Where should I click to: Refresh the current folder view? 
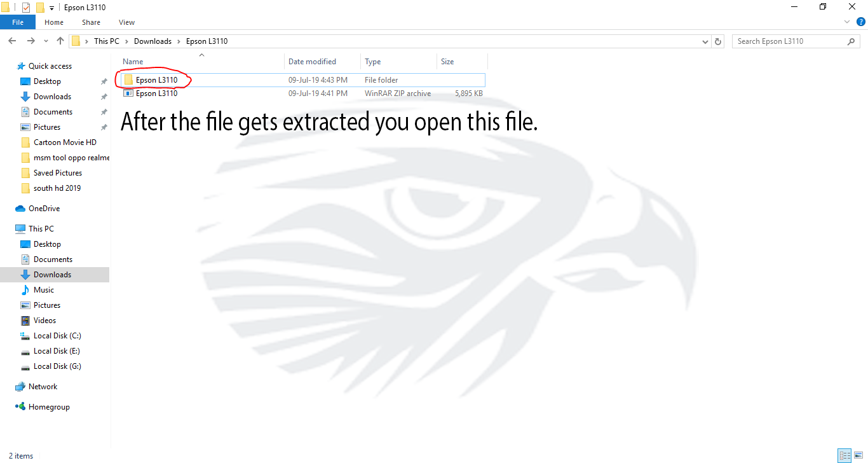pos(718,41)
